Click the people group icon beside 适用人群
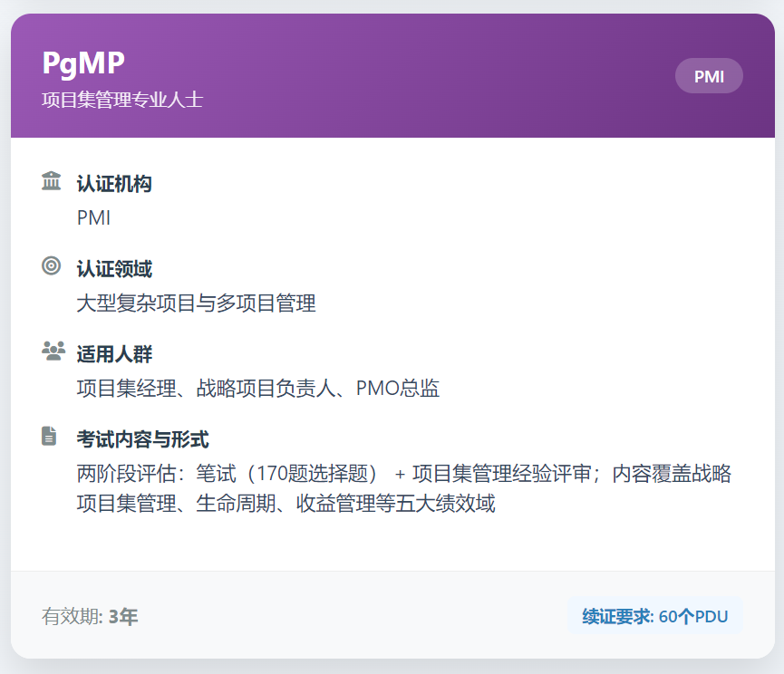This screenshot has width=784, height=674. click(53, 351)
